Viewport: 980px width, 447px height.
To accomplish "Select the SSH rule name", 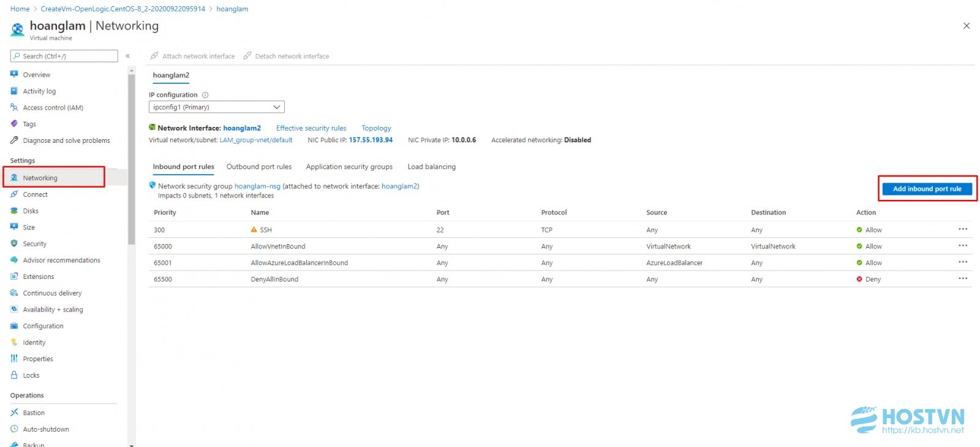I will 266,230.
